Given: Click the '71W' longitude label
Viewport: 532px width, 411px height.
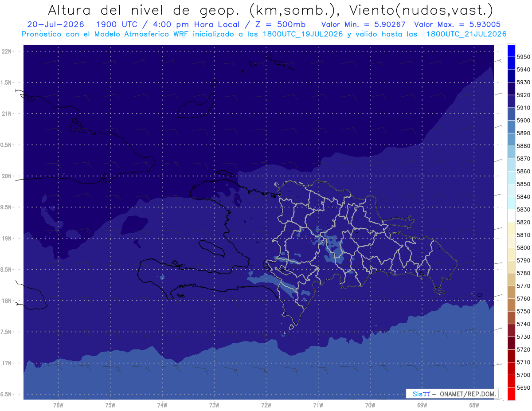Looking at the screenshot, I should pos(318,405).
